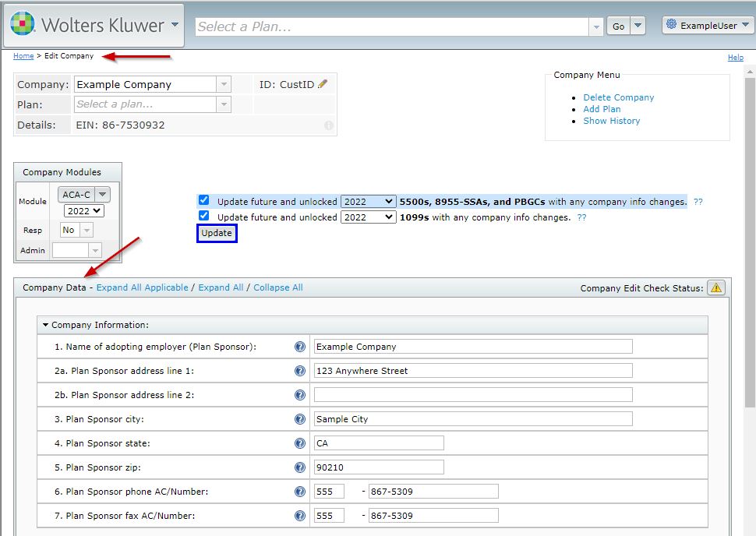The height and width of the screenshot is (536, 756).
Task: Click the fax number 867-5309 field
Action: [433, 515]
